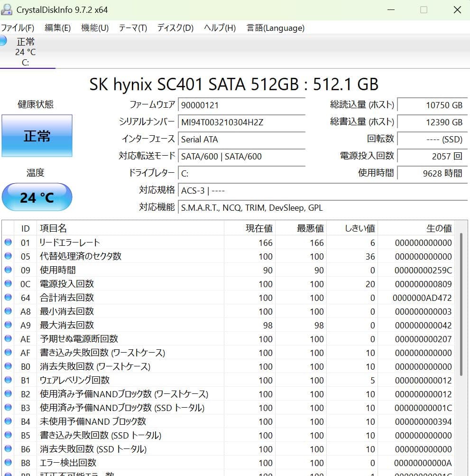This screenshot has height=476, width=470.
Task: Open the ディスク(D) menu
Action: click(x=174, y=28)
